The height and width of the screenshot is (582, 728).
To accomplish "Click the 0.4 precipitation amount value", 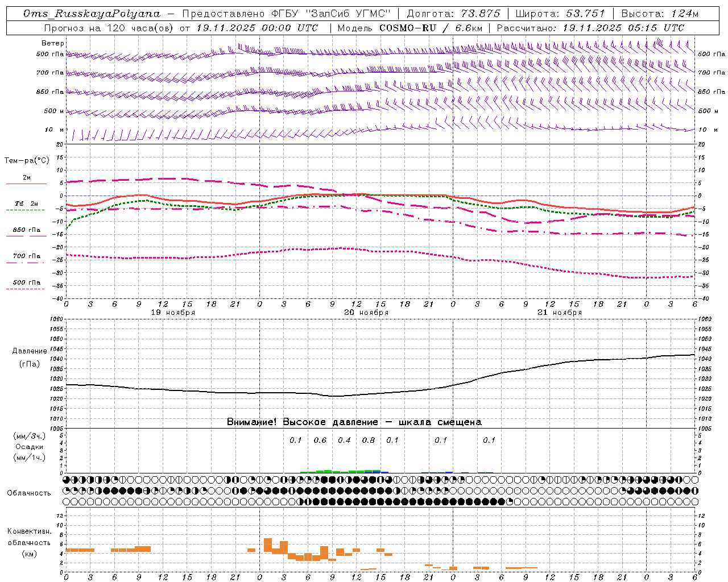I will point(344,440).
